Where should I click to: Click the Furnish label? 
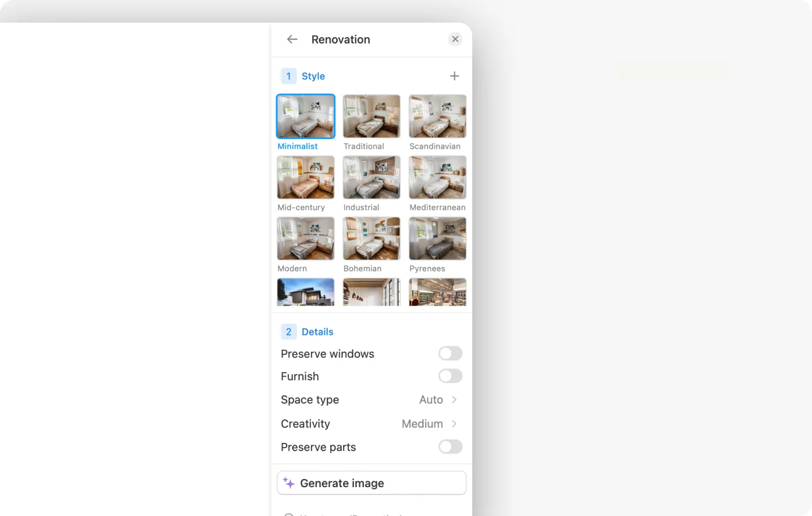pos(300,376)
